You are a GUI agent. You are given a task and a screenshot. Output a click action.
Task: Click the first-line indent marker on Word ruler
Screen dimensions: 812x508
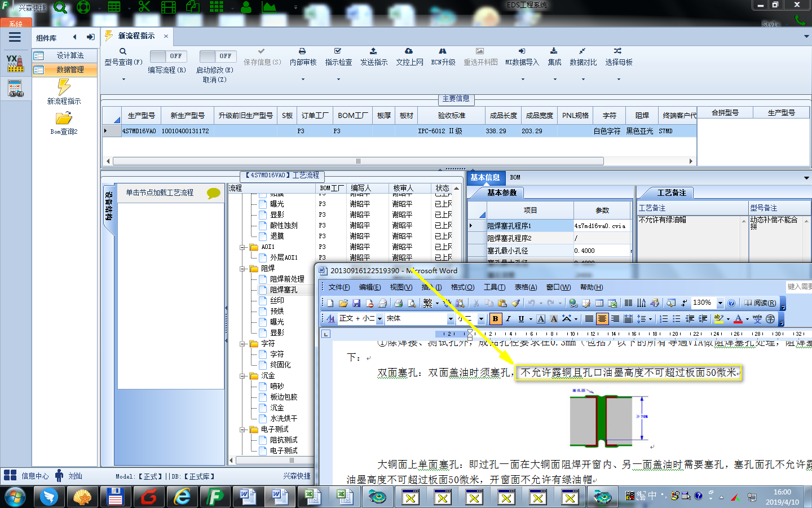(x=470, y=331)
